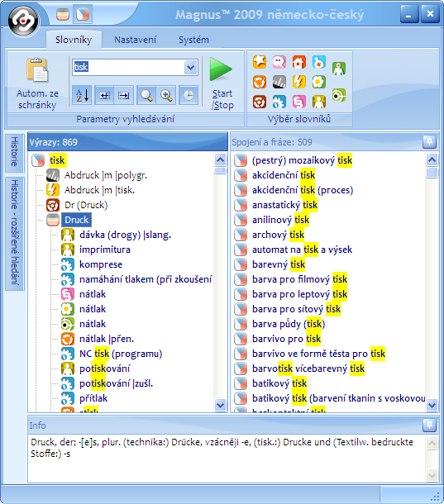Select 'Abdruck |m |polygr.' in the tree
Viewport: 444px width, 504px height.
click(x=106, y=175)
